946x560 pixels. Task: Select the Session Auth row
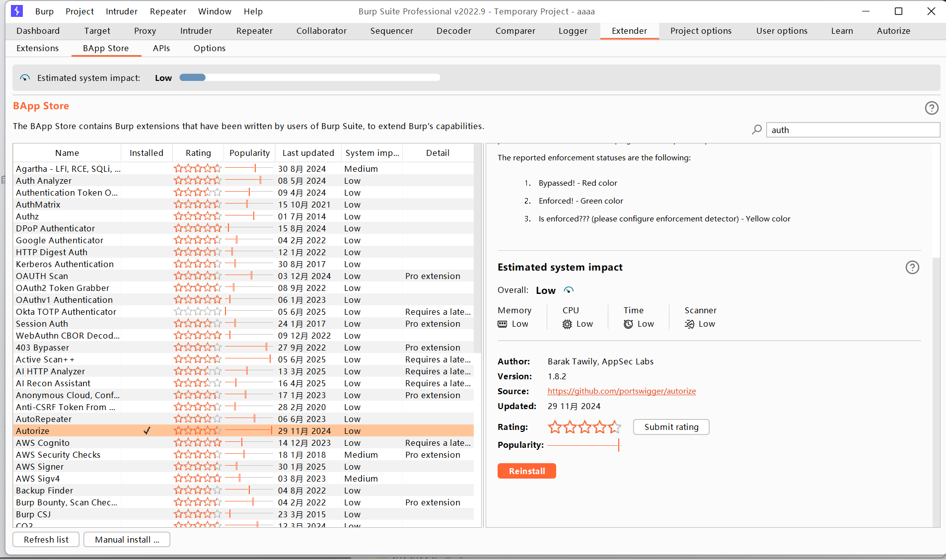243,324
